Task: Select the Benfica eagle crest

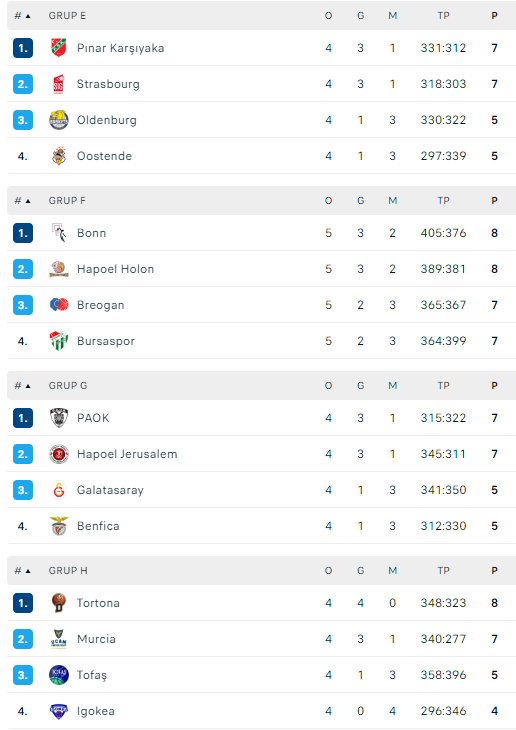Action: tap(59, 526)
